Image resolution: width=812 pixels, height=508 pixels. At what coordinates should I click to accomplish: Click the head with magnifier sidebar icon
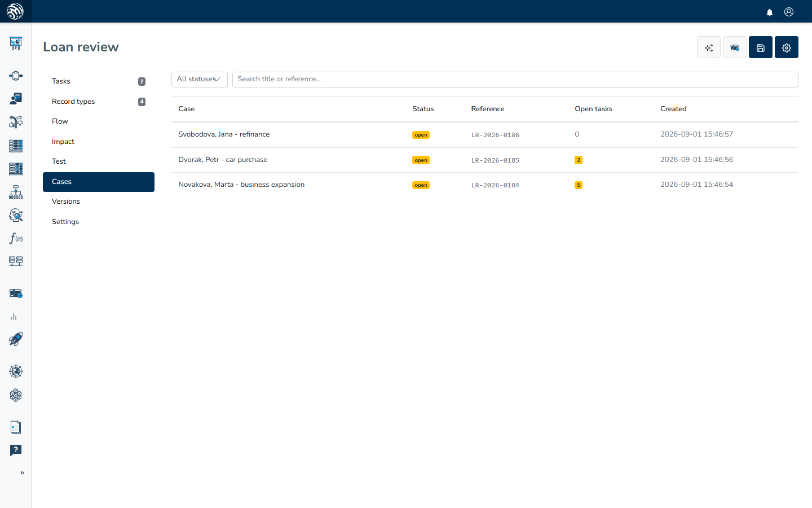point(16,215)
